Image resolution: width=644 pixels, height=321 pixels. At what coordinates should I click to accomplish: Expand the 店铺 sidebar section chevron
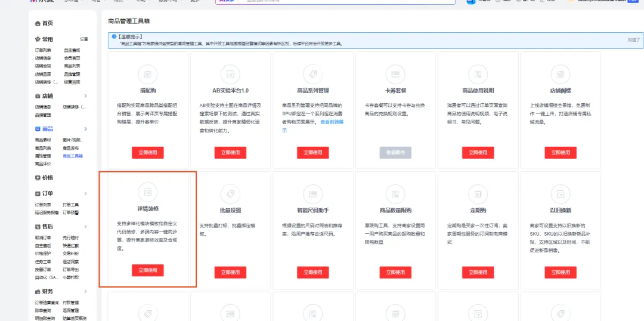coord(86,96)
